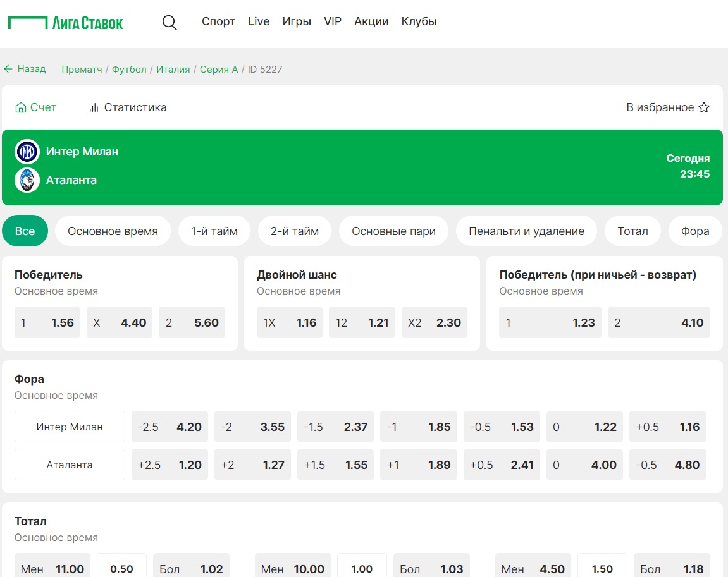This screenshot has width=728, height=577.
Task: Add match to favorites star icon
Action: tap(704, 107)
